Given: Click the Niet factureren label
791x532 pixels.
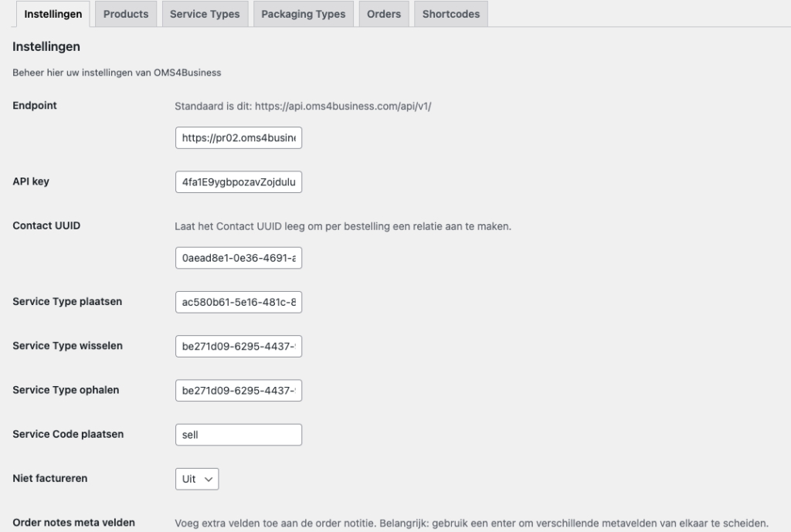Looking at the screenshot, I should pyautogui.click(x=50, y=479).
